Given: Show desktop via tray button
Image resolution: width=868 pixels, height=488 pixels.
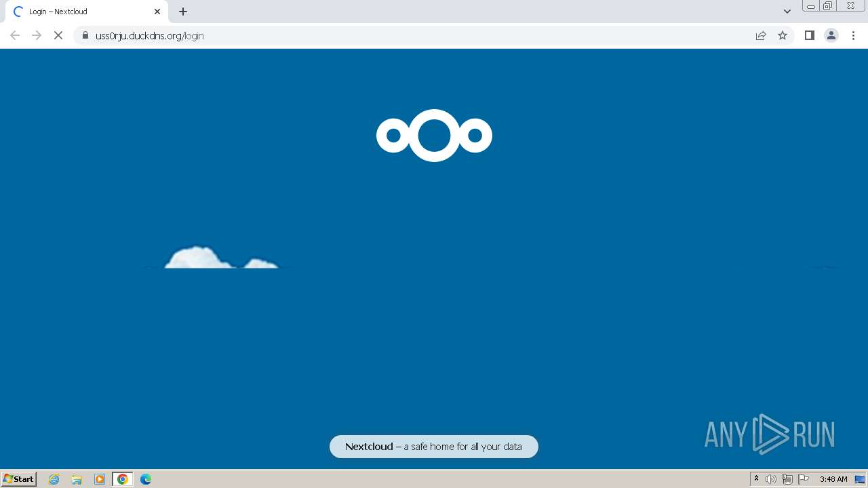Looking at the screenshot, I should coord(860,479).
